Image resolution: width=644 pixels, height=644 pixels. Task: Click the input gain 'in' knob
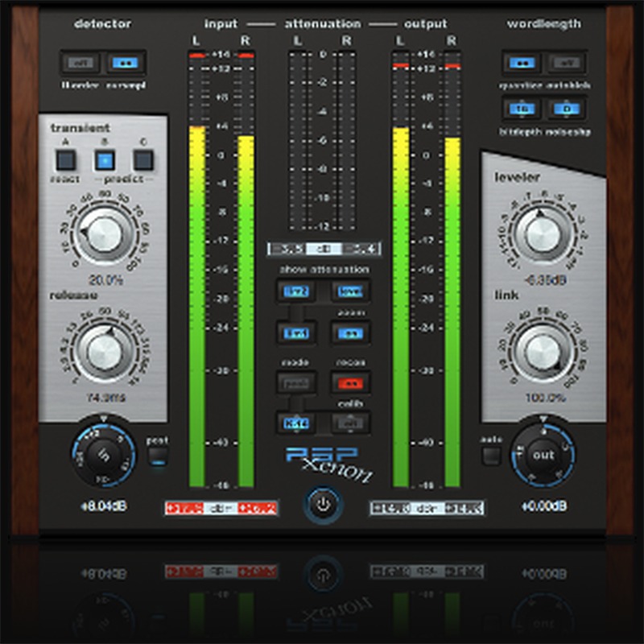(104, 454)
